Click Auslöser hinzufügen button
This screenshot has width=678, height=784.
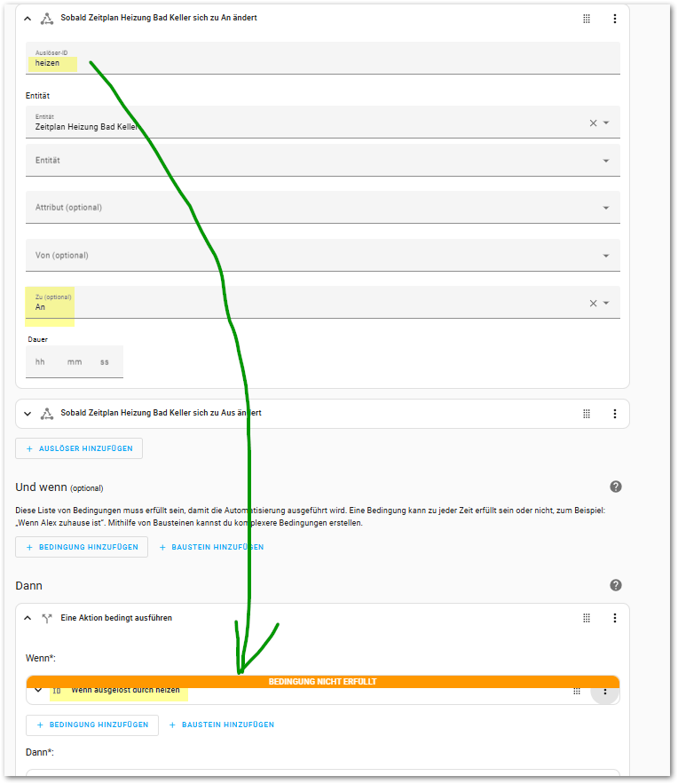point(79,448)
